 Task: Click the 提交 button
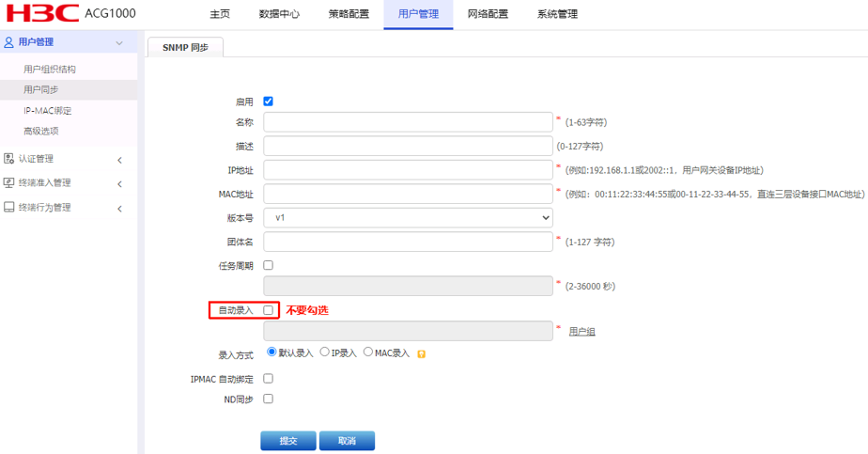(287, 441)
